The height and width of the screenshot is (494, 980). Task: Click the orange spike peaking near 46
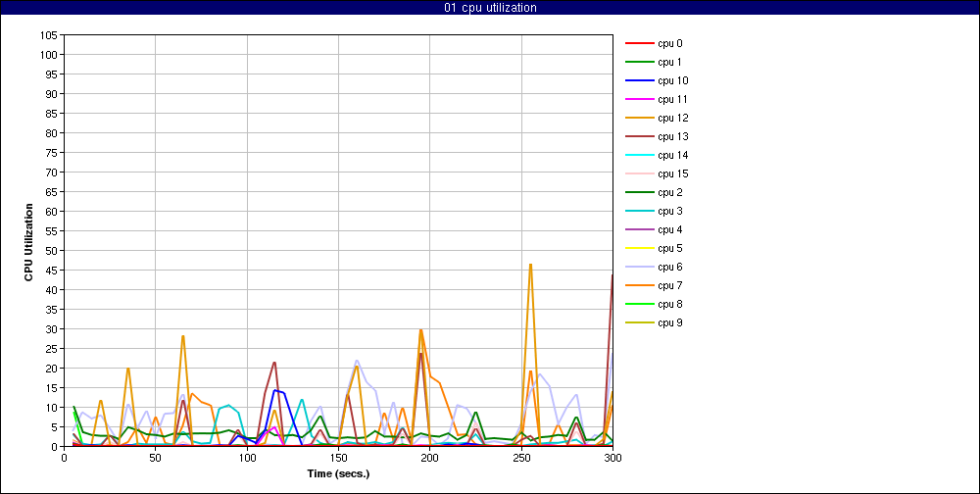point(530,266)
